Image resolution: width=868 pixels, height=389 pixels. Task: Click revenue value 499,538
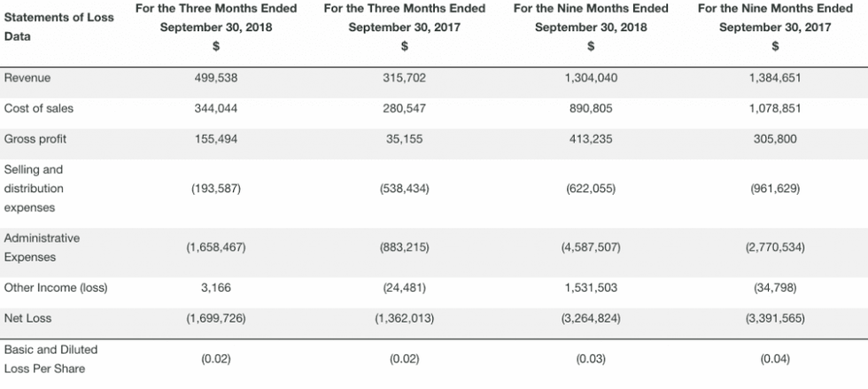coord(216,78)
